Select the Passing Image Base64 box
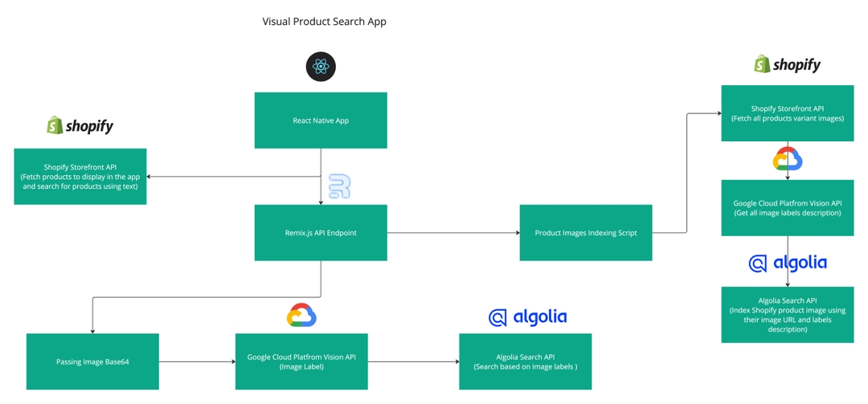 (92, 361)
